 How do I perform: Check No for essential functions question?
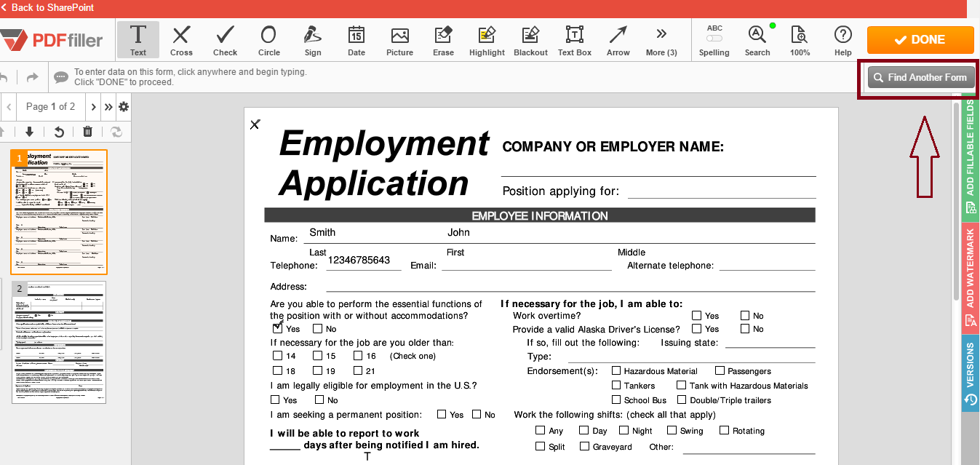click(x=317, y=328)
